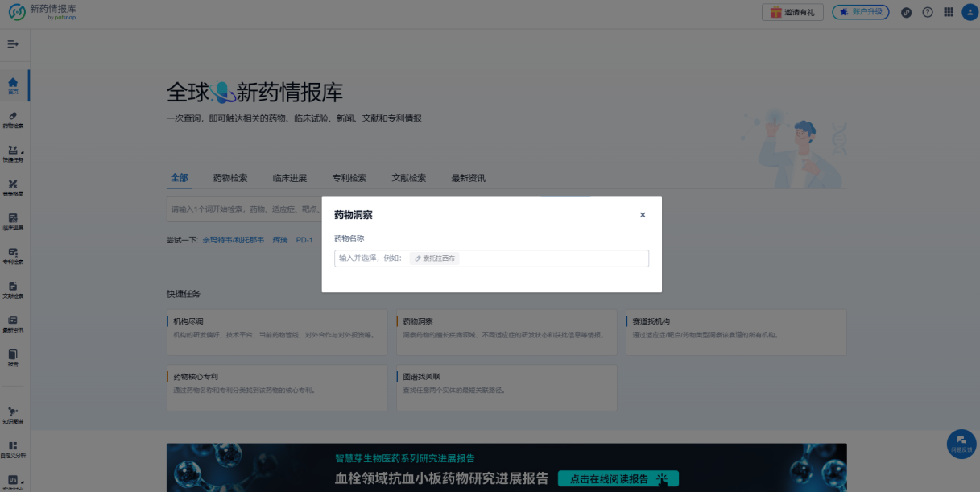980x492 pixels.
Task: Expand the VS compare menu in sidebar
Action: click(13, 481)
